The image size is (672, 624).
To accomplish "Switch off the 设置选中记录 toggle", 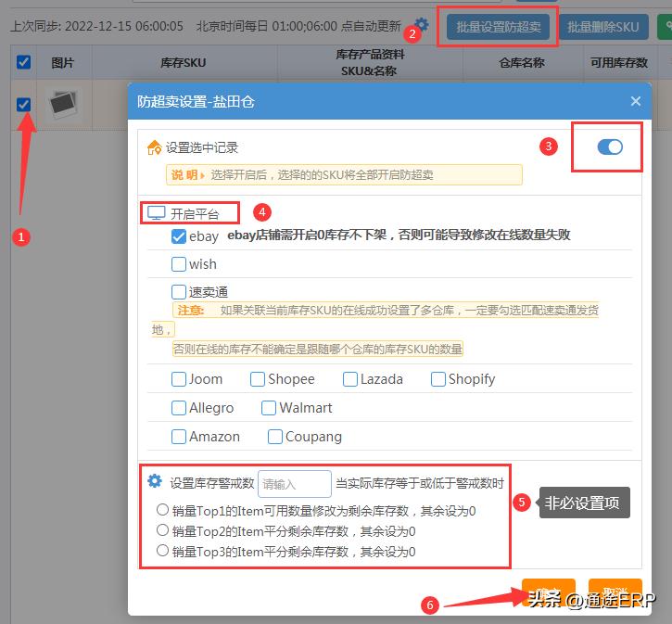I will click(610, 147).
